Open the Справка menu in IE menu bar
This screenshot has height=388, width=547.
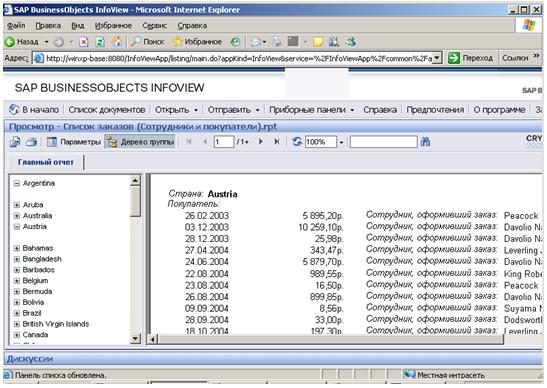click(192, 25)
